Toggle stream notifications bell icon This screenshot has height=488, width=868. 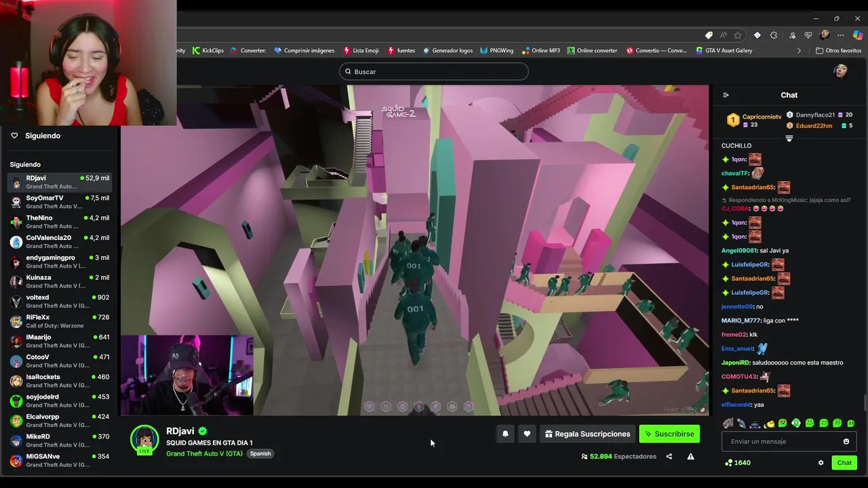[505, 434]
